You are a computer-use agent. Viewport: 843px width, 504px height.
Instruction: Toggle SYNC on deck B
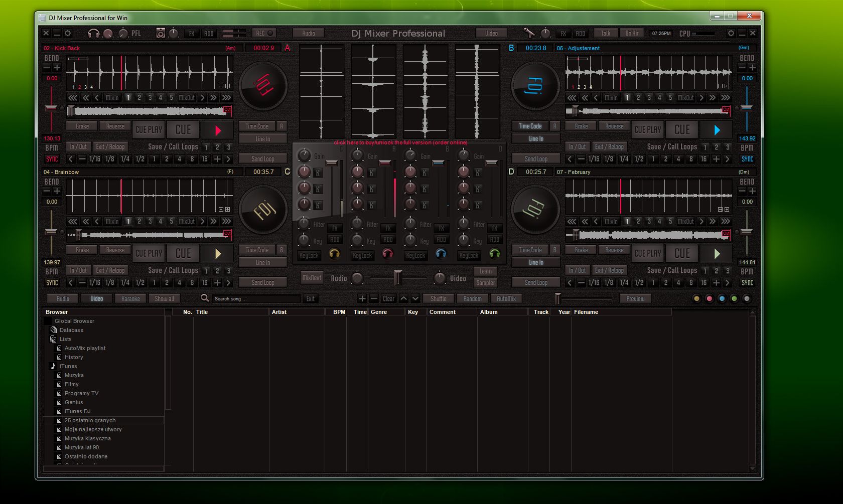point(748,159)
